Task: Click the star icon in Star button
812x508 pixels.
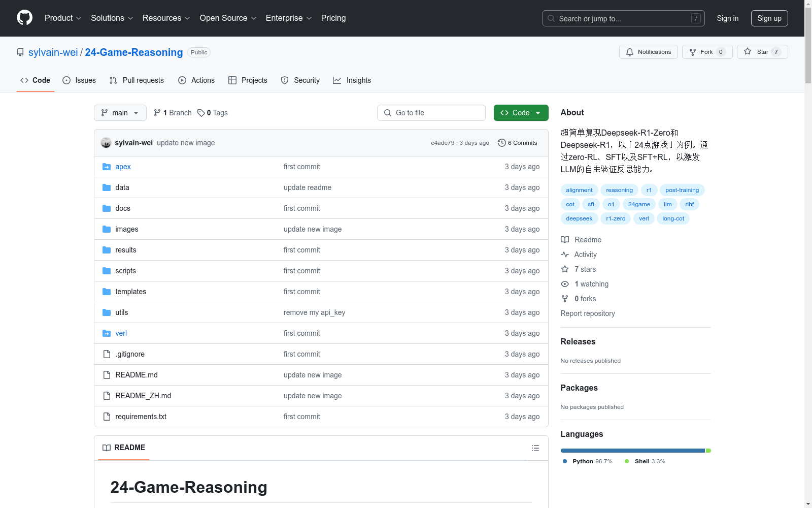Action: pos(748,51)
